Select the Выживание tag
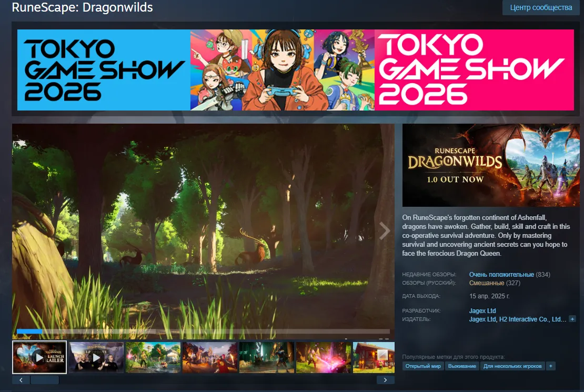Screen dimensions: 584x392 point(462,366)
